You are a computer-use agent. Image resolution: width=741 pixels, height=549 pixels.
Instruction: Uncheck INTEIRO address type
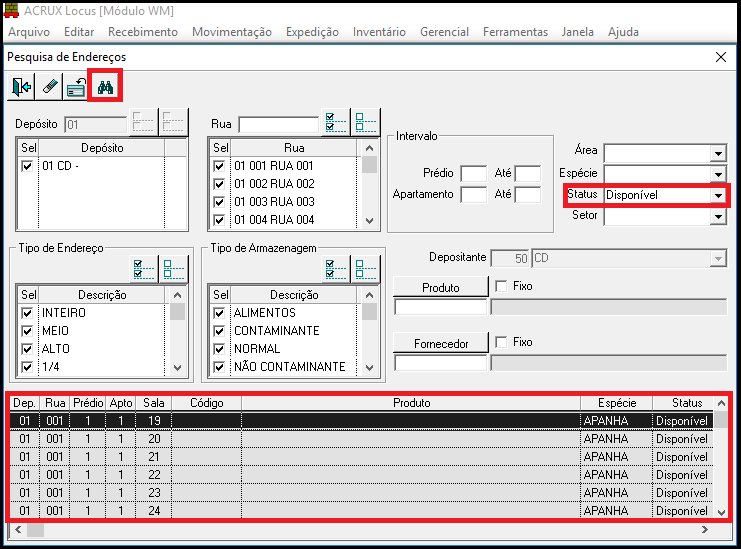point(27,313)
